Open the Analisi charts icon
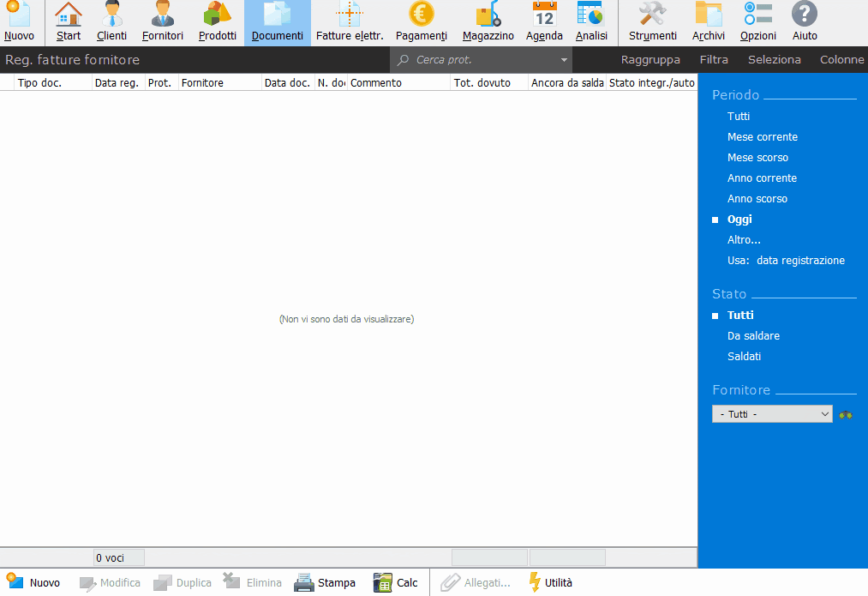Image resolution: width=868 pixels, height=596 pixels. click(x=591, y=22)
